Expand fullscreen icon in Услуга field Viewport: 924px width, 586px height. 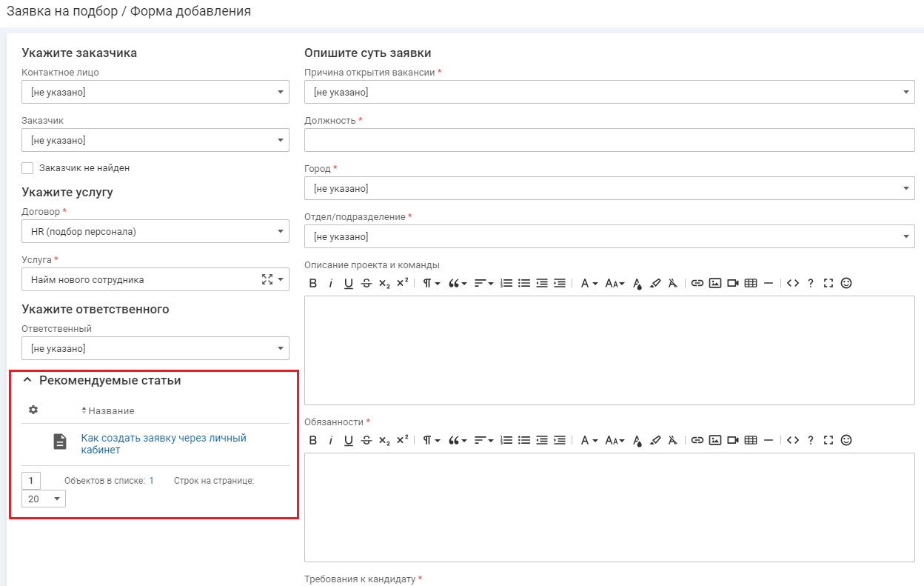tap(267, 279)
